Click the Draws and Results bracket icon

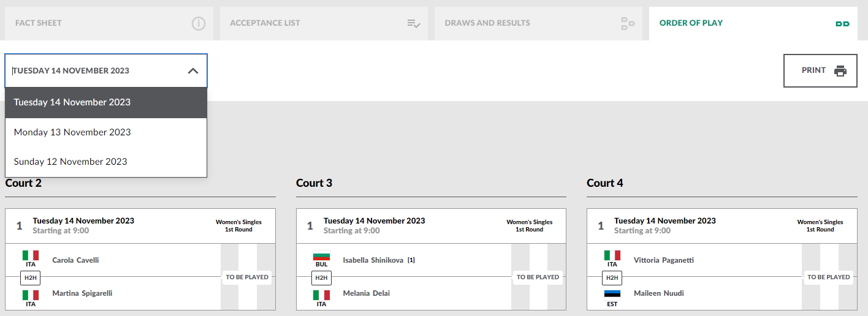(x=628, y=23)
